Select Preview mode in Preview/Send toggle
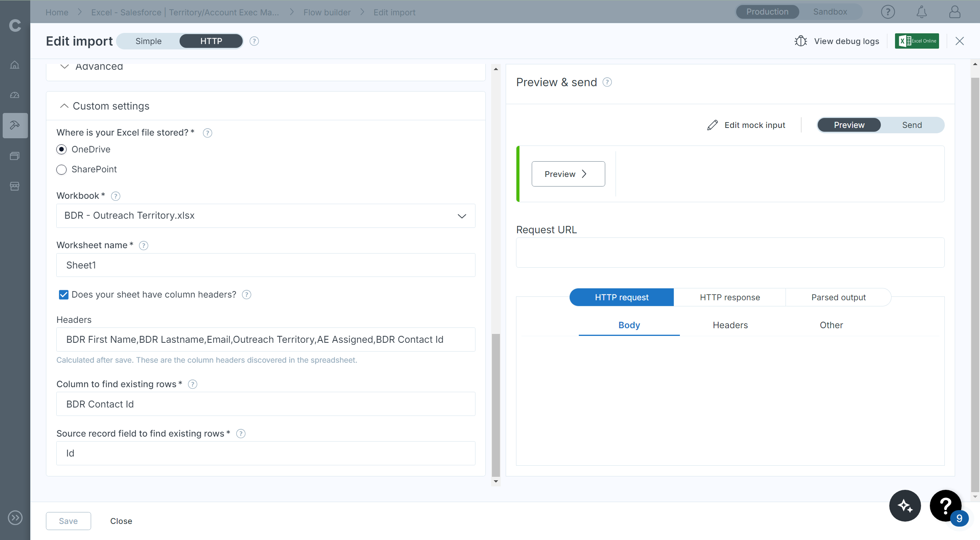This screenshot has height=540, width=980. [x=849, y=125]
